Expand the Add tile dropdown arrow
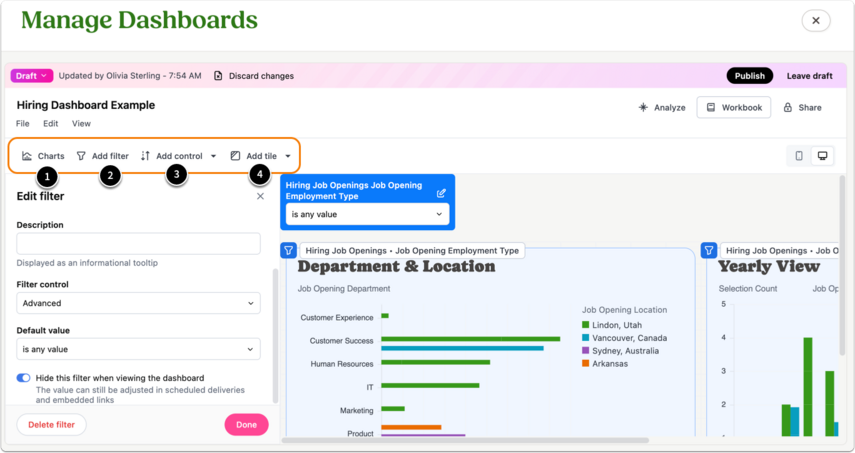855x453 pixels. click(288, 156)
